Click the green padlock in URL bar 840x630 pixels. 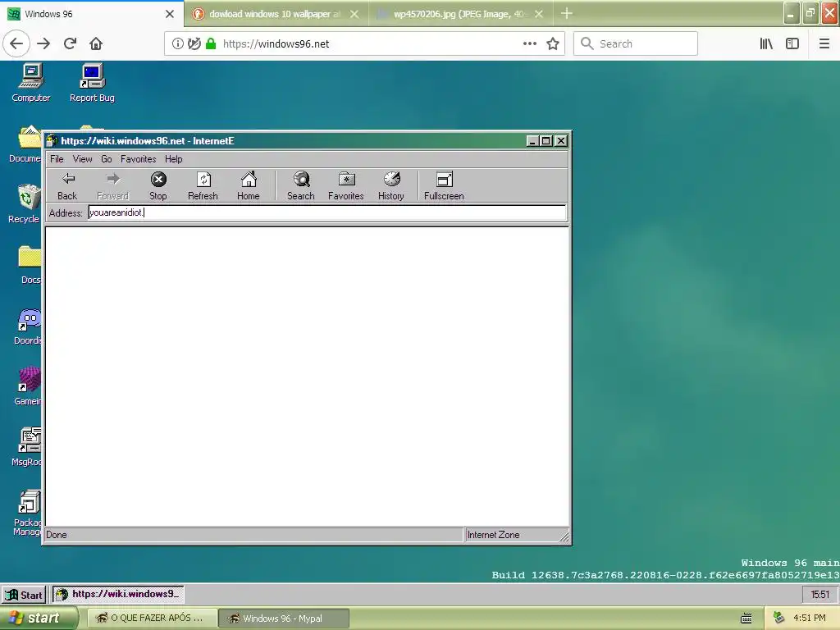[211, 44]
